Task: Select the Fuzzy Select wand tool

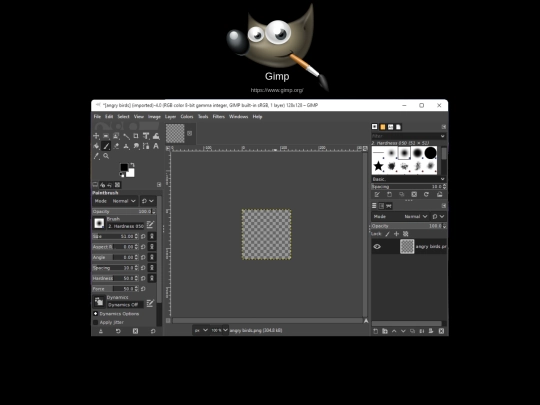Action: point(126,136)
